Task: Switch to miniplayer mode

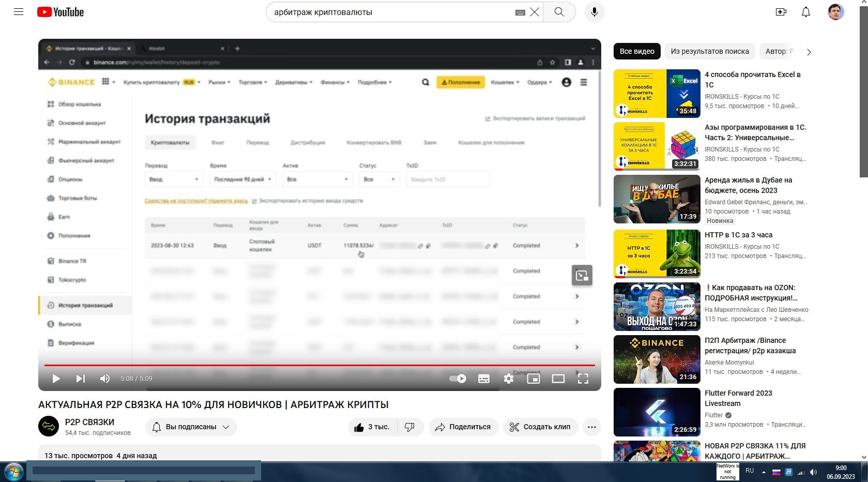Action: (534, 379)
